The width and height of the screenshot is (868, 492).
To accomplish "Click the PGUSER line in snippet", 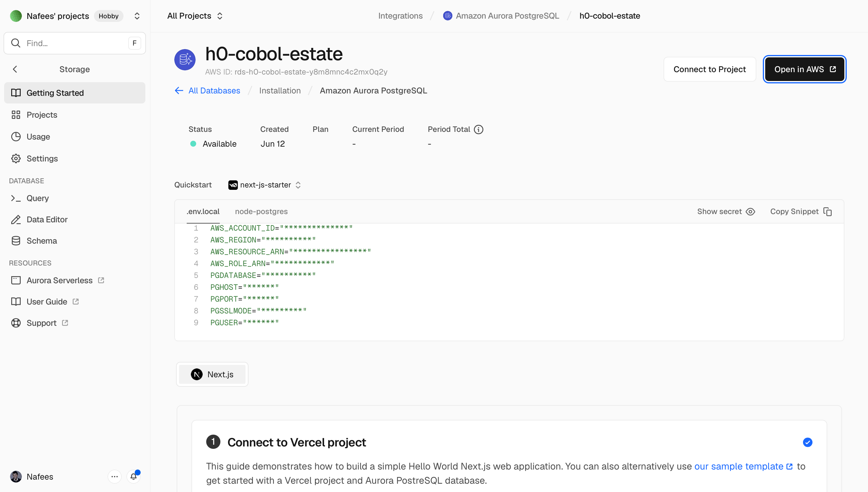I will click(244, 323).
